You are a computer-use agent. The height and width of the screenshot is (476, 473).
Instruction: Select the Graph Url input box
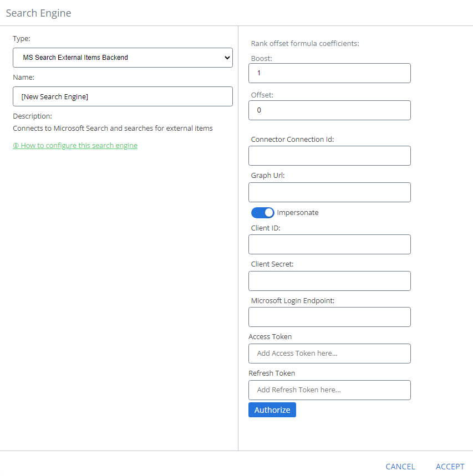click(x=329, y=192)
